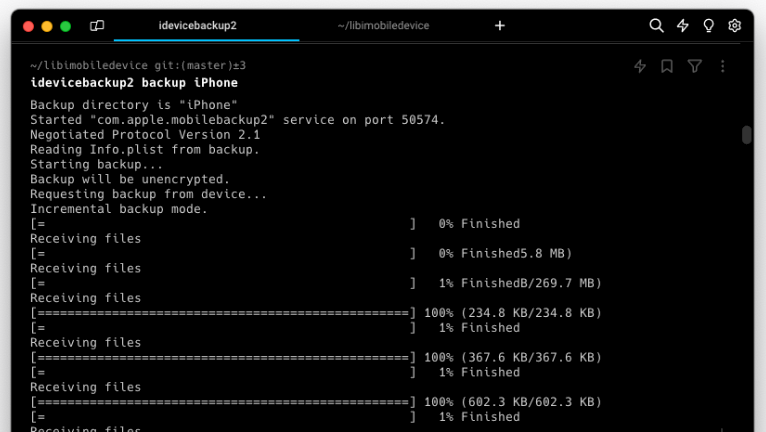This screenshot has width=766, height=432.
Task: Close the window with red button
Action: pyautogui.click(x=28, y=26)
